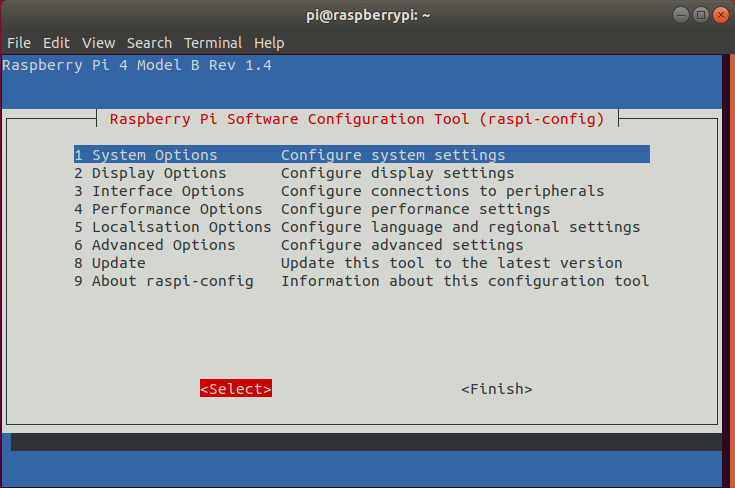Minimize the terminal window
Screen dimensions: 735x488
[x=681, y=15]
